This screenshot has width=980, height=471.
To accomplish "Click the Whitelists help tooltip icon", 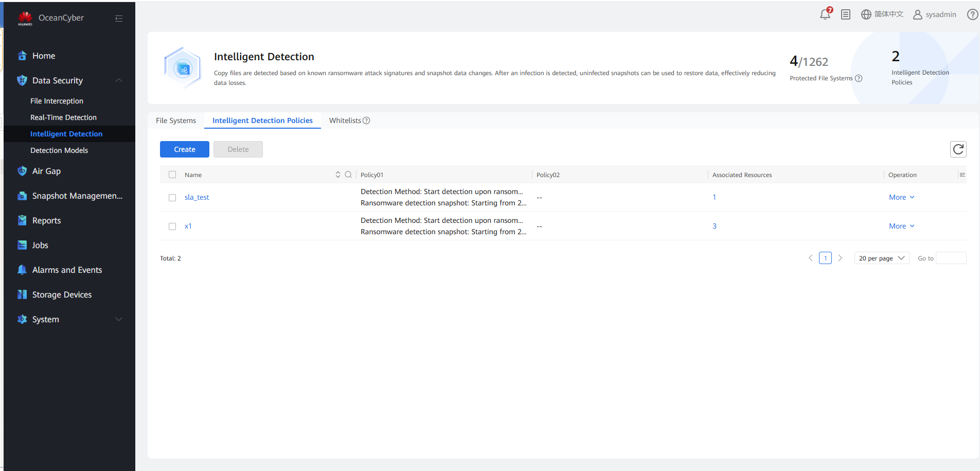I will (366, 120).
